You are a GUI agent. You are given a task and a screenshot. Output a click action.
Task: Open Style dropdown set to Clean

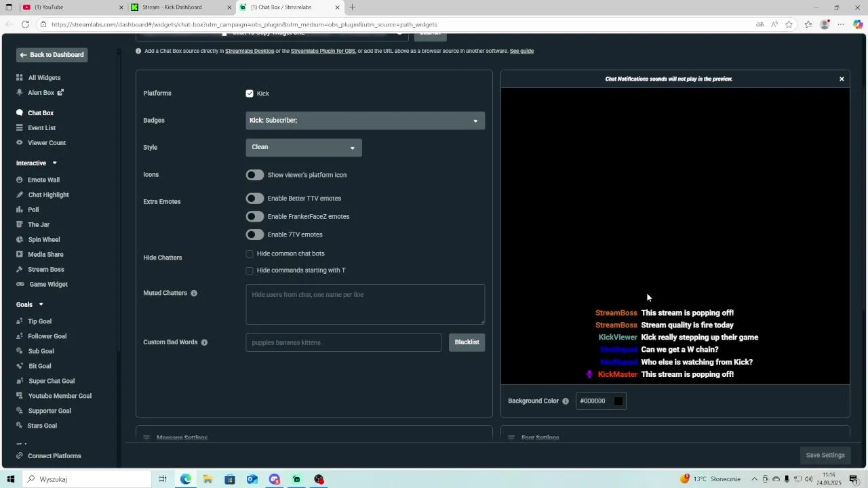tap(304, 148)
